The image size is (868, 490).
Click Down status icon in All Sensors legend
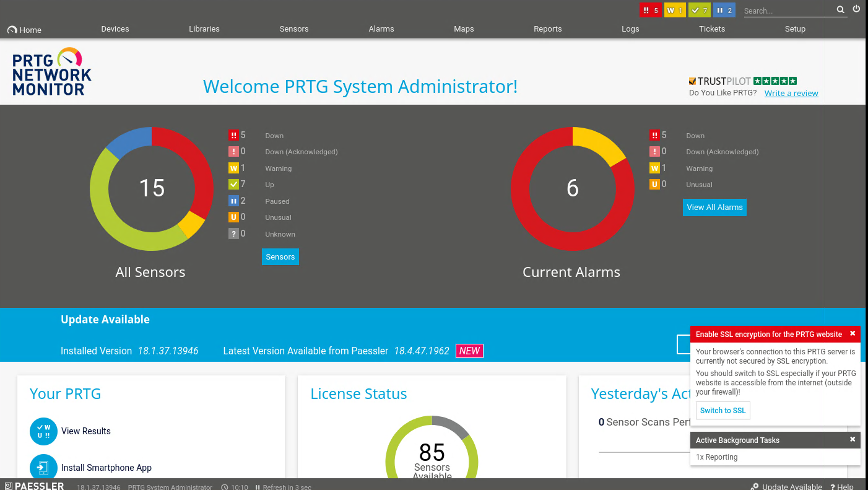(x=233, y=135)
